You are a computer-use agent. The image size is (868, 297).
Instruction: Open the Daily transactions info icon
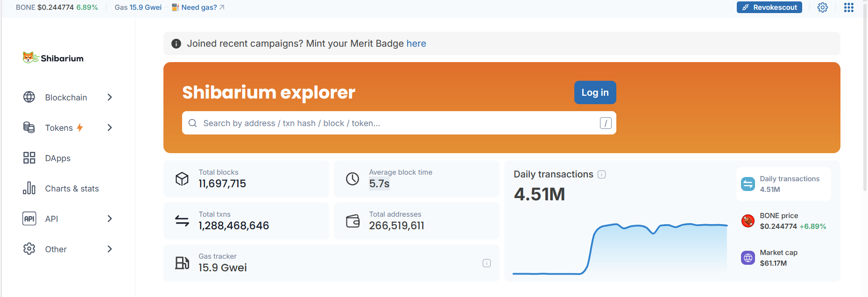[602, 174]
